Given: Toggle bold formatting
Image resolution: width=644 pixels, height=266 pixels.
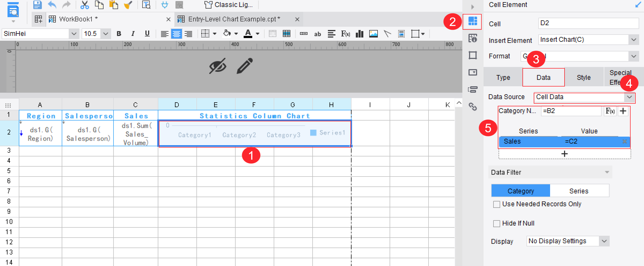Looking at the screenshot, I should coord(119,33).
